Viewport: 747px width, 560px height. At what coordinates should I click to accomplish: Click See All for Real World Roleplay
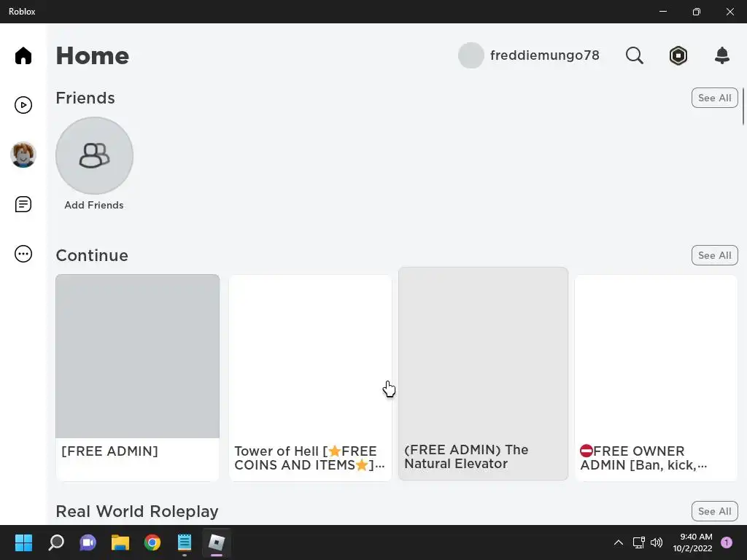coord(714,511)
